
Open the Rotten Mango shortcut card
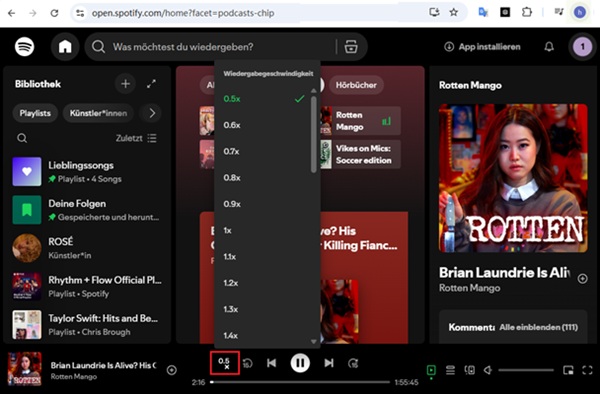360,121
